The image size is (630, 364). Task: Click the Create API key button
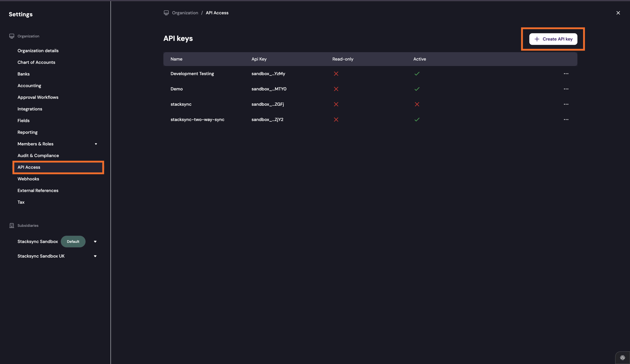click(553, 39)
